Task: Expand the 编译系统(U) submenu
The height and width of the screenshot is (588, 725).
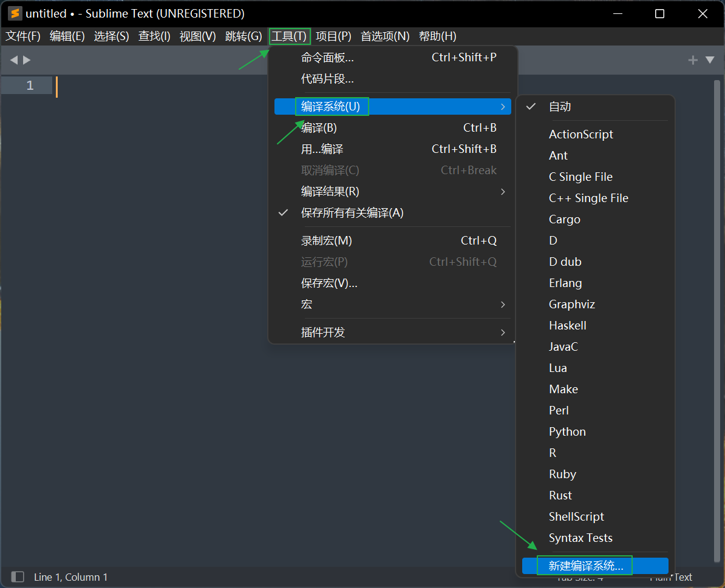Action: (392, 107)
